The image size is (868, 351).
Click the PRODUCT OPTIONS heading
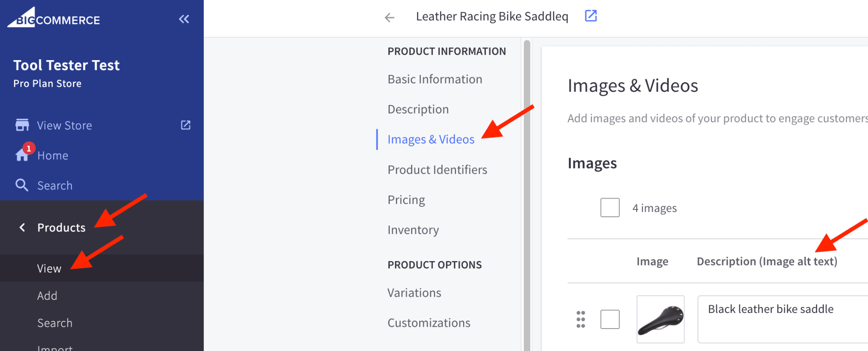(x=434, y=265)
